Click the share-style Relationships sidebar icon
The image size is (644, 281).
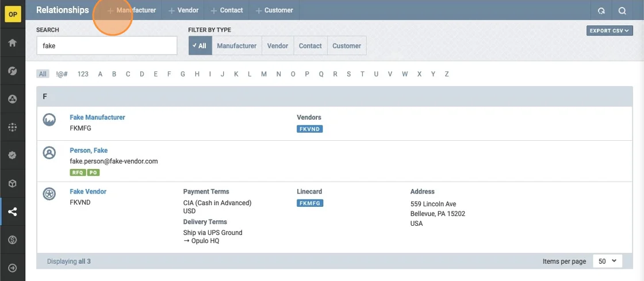click(12, 211)
